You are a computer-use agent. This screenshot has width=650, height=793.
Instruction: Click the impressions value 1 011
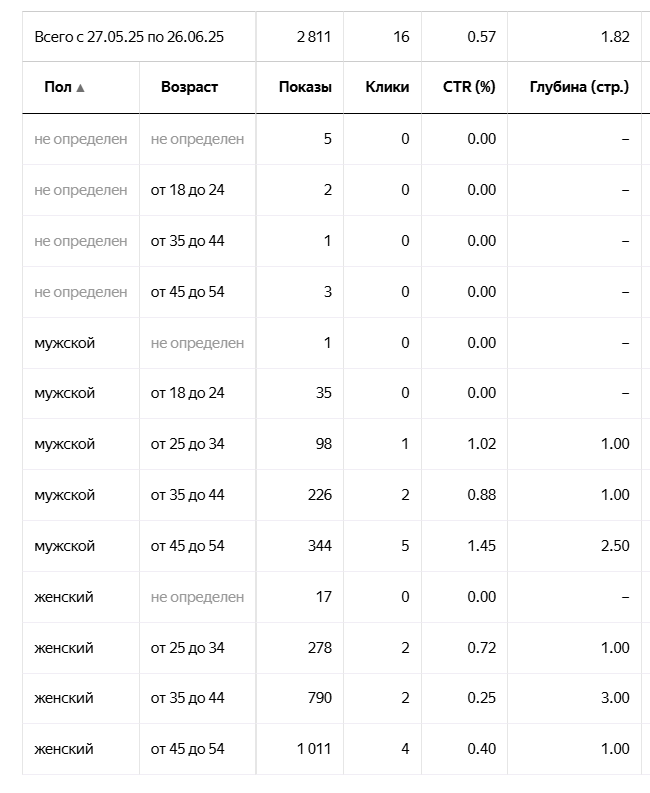314,749
